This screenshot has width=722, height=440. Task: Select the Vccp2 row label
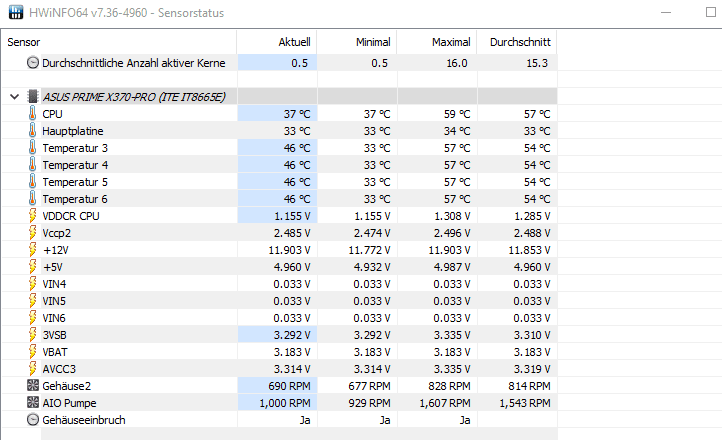57,233
